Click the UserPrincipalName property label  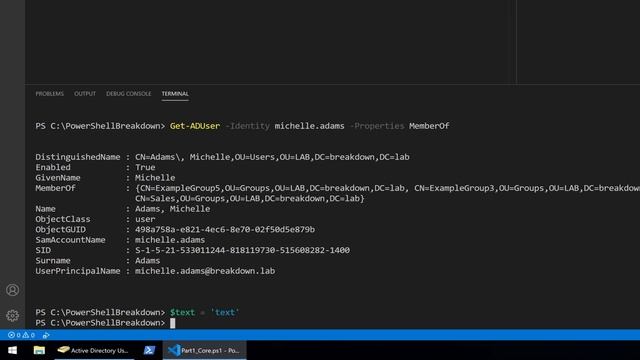click(78, 271)
